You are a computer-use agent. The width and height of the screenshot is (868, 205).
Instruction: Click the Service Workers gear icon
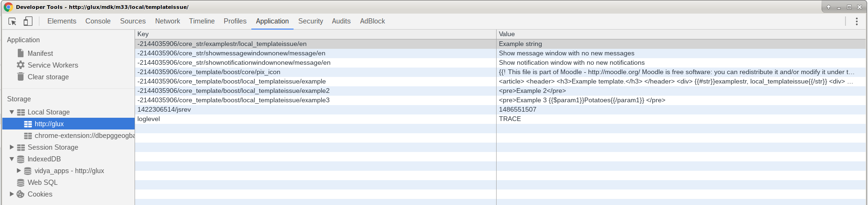click(x=21, y=65)
